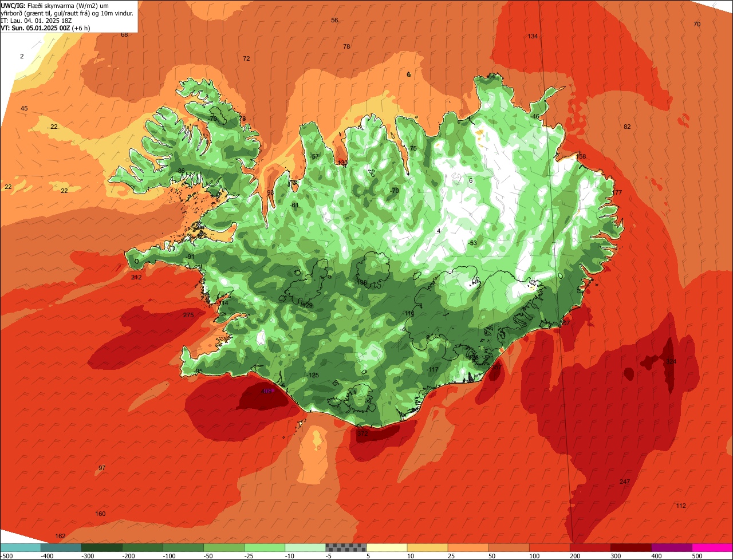Click the -53 value in east Iceland

472,243
